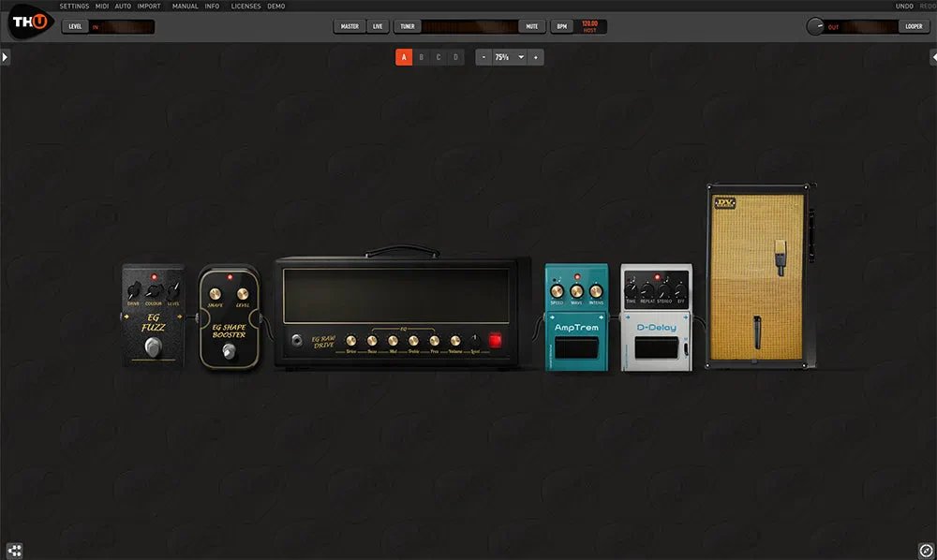Select scene A
This screenshot has height=560, width=937.
tap(404, 57)
